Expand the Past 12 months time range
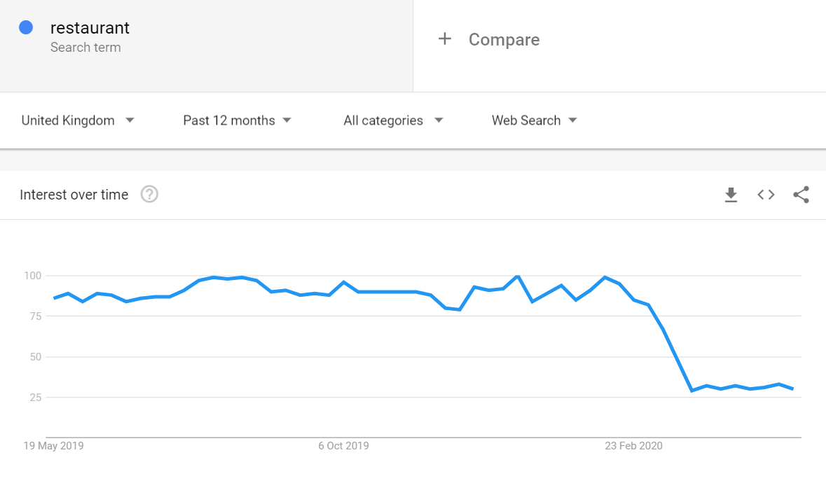The width and height of the screenshot is (826, 504). coord(237,120)
